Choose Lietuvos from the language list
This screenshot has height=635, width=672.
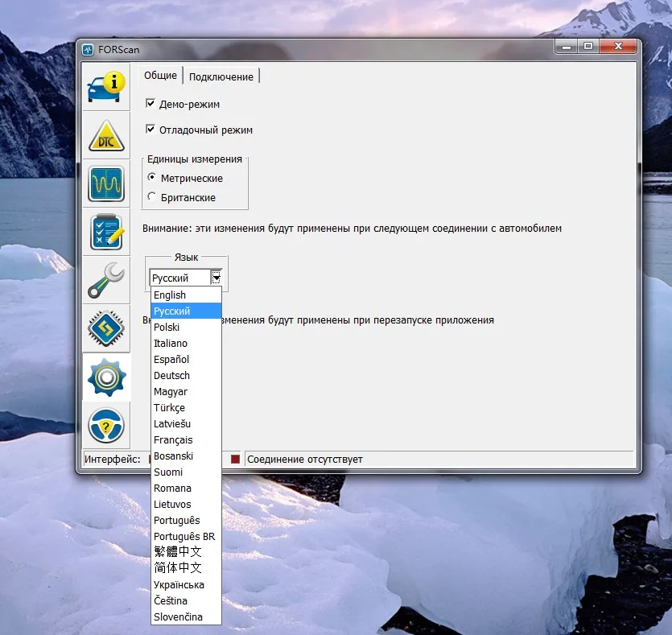186,505
